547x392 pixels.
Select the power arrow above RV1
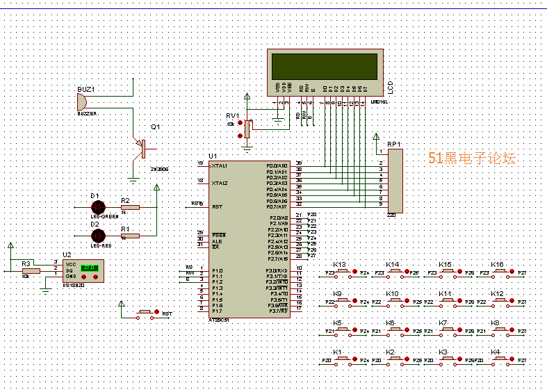click(x=247, y=97)
